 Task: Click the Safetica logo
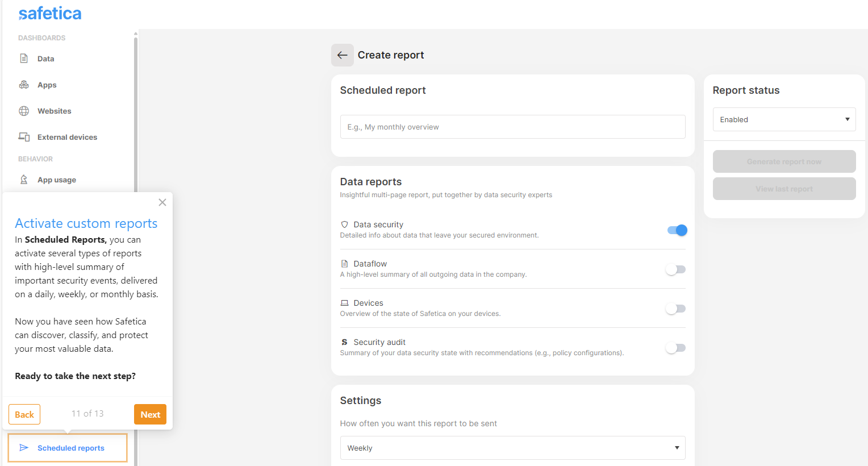50,14
